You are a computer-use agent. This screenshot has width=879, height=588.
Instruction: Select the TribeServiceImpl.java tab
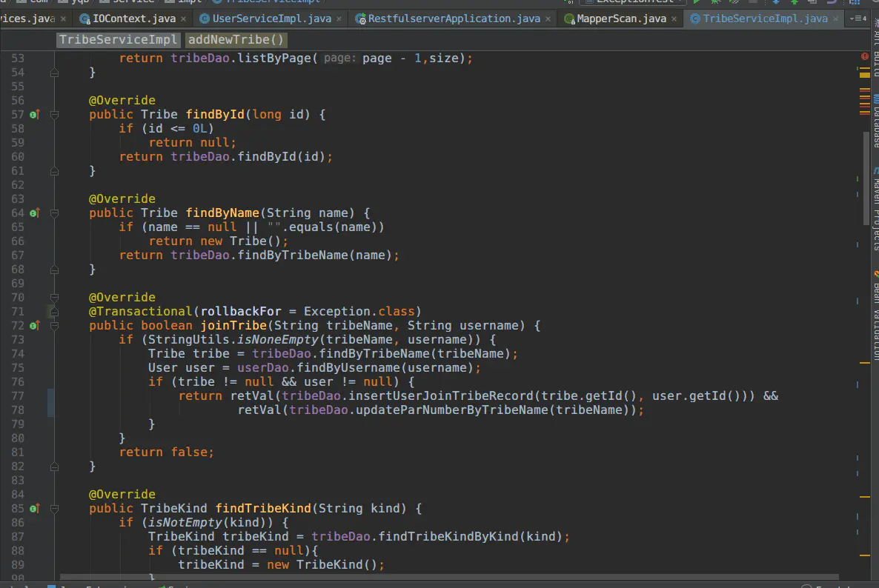pyautogui.click(x=765, y=19)
